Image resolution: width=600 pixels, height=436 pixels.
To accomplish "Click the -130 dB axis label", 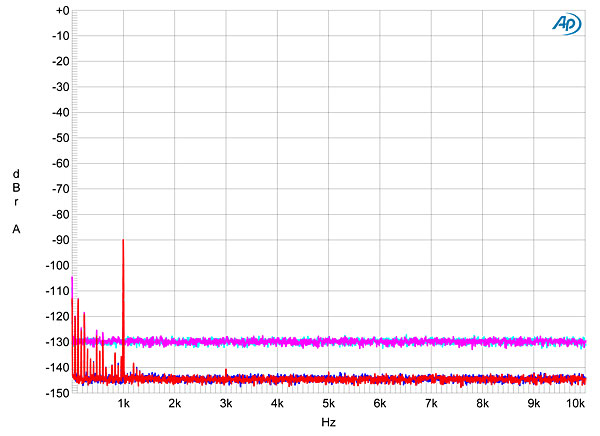I will point(57,342).
